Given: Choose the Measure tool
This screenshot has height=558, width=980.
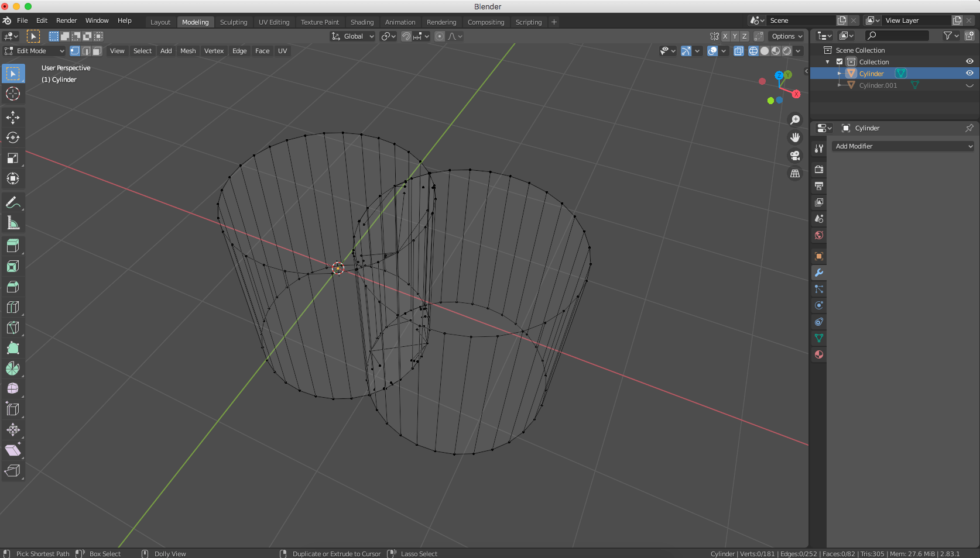Looking at the screenshot, I should (13, 223).
